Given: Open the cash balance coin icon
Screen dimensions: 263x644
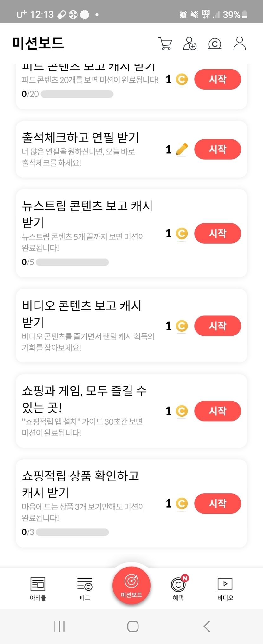Looking at the screenshot, I should pyautogui.click(x=215, y=44).
